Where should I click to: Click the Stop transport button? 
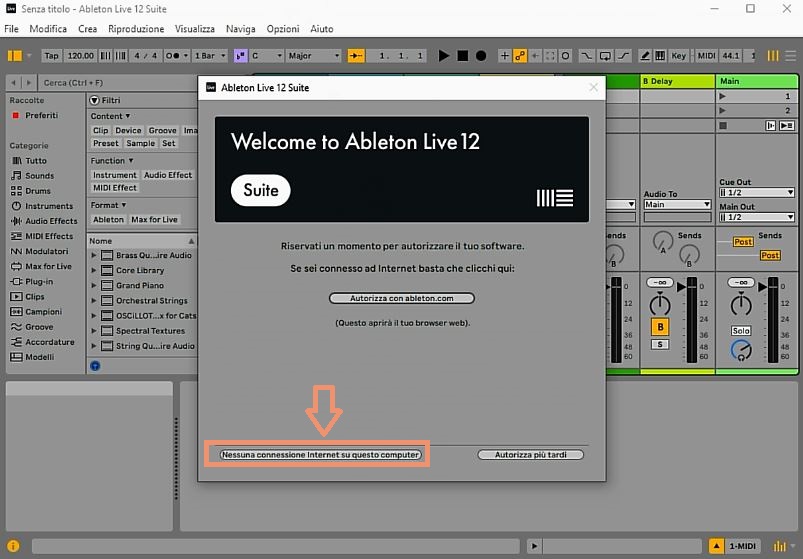[x=463, y=56]
